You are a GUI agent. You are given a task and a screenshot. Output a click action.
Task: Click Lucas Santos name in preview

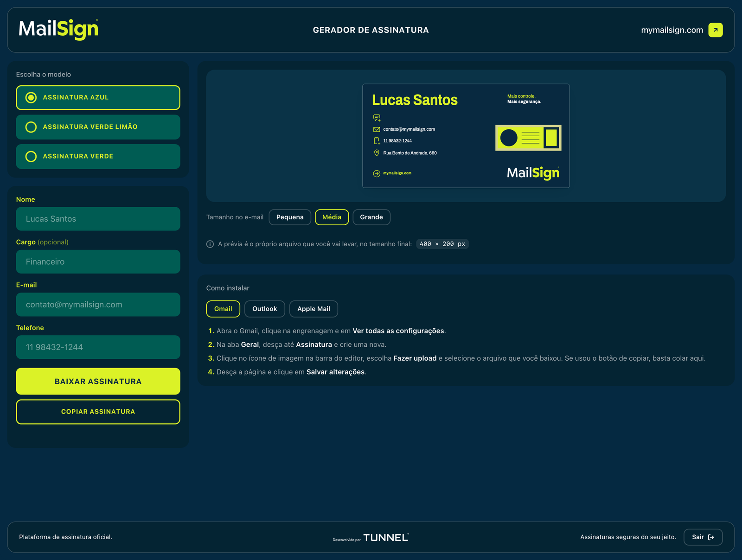coord(415,100)
